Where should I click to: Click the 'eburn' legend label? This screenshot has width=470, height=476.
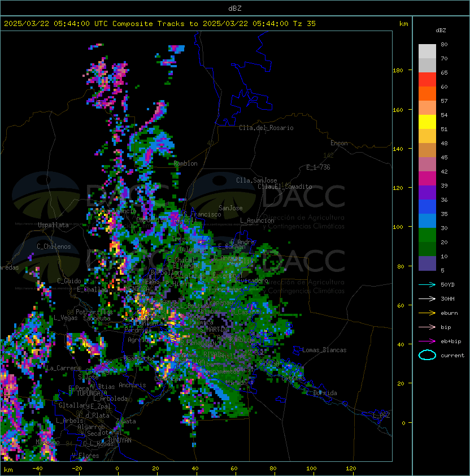tap(449, 313)
